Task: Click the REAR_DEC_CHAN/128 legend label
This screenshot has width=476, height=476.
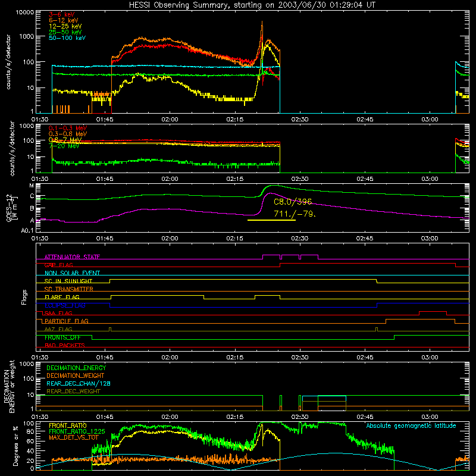Action: pos(79,383)
